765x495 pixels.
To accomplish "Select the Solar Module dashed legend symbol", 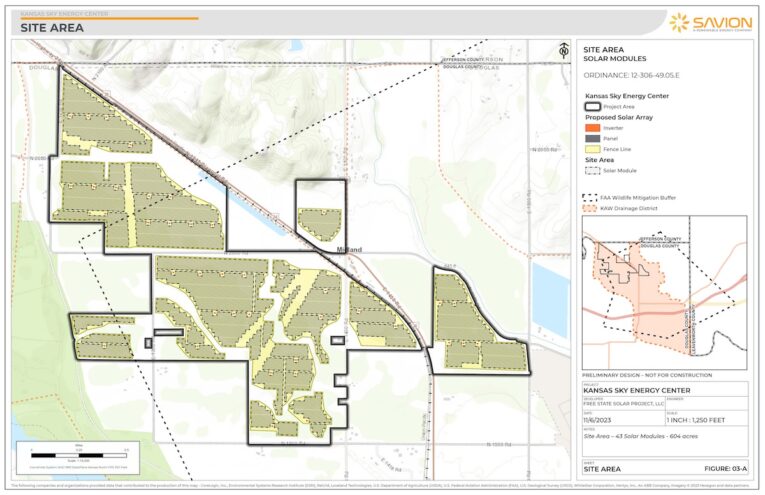I will point(592,171).
